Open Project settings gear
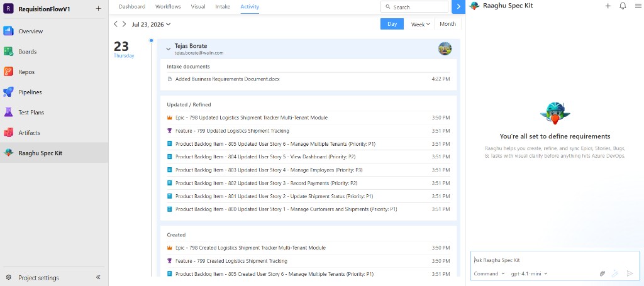The width and height of the screenshot is (644, 286). click(x=9, y=278)
